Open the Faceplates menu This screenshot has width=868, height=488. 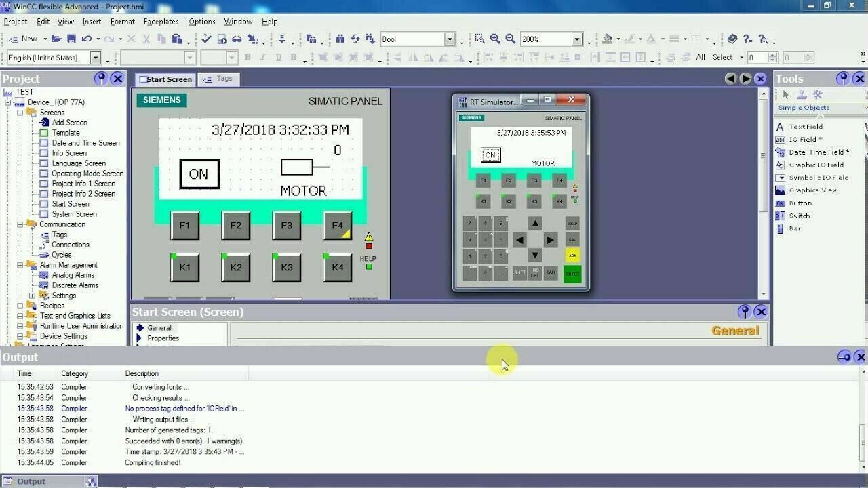pyautogui.click(x=161, y=22)
